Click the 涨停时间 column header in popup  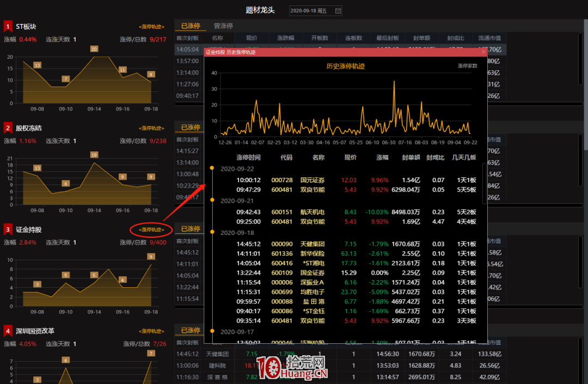[248, 158]
